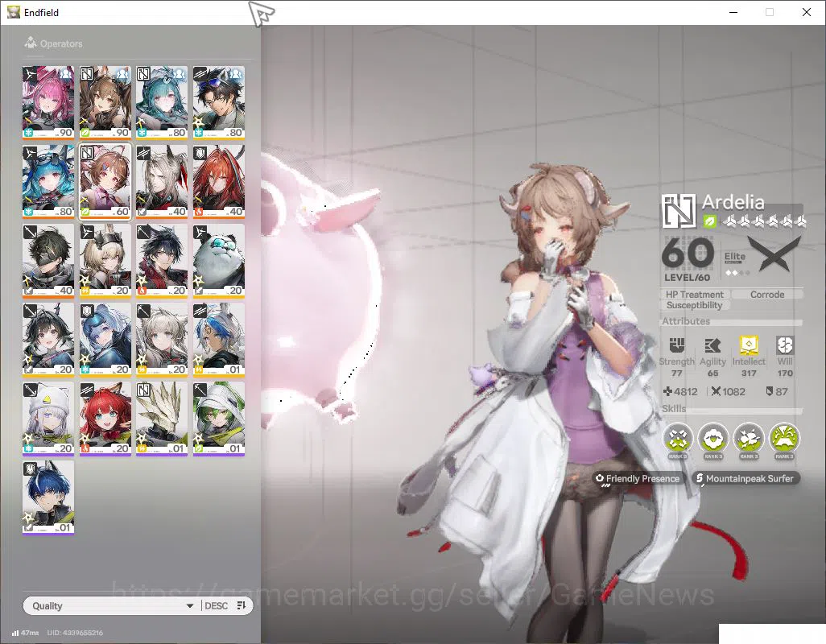Click the attack stat 1082 icon
Image resolution: width=826 pixels, height=644 pixels.
716,391
